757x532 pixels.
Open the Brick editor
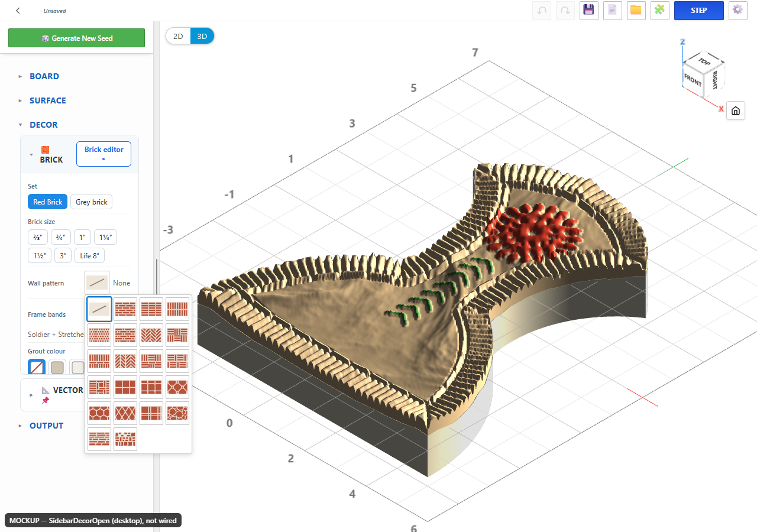tap(103, 154)
